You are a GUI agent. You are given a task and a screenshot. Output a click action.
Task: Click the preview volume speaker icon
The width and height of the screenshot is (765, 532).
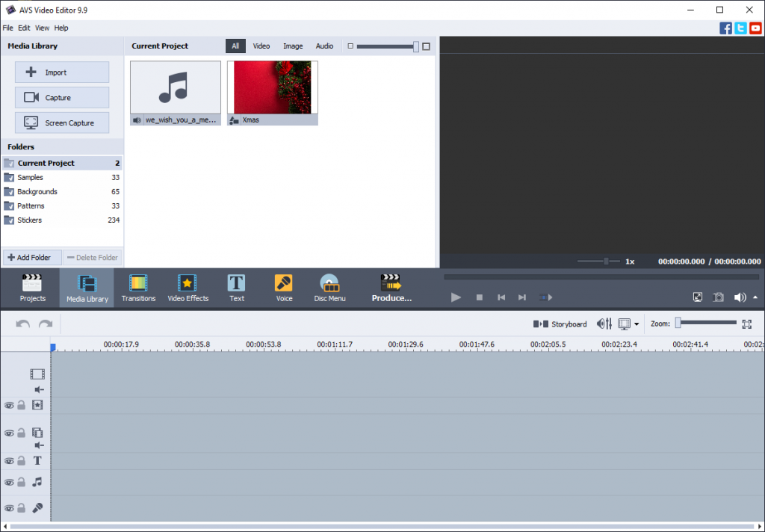(x=740, y=297)
